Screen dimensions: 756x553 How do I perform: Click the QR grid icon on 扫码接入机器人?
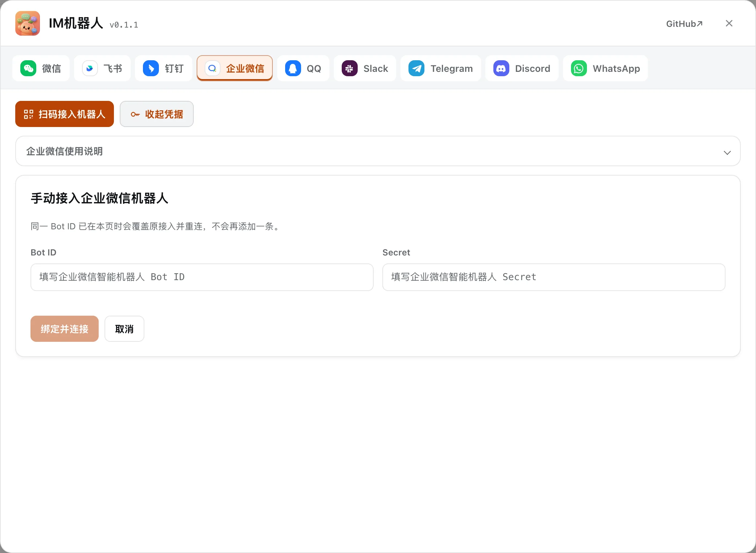(28, 114)
